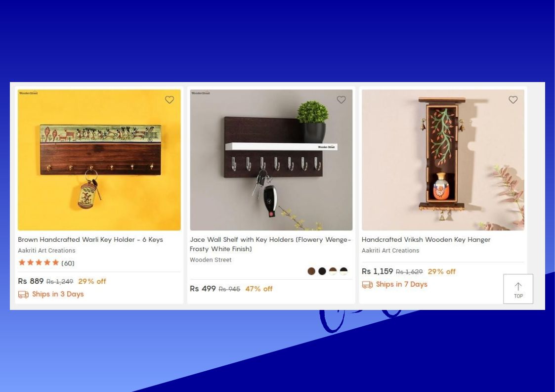Open Jace Wall Shelf with Key Holders title
Image resolution: width=555 pixels, height=392 pixels.
[270, 244]
